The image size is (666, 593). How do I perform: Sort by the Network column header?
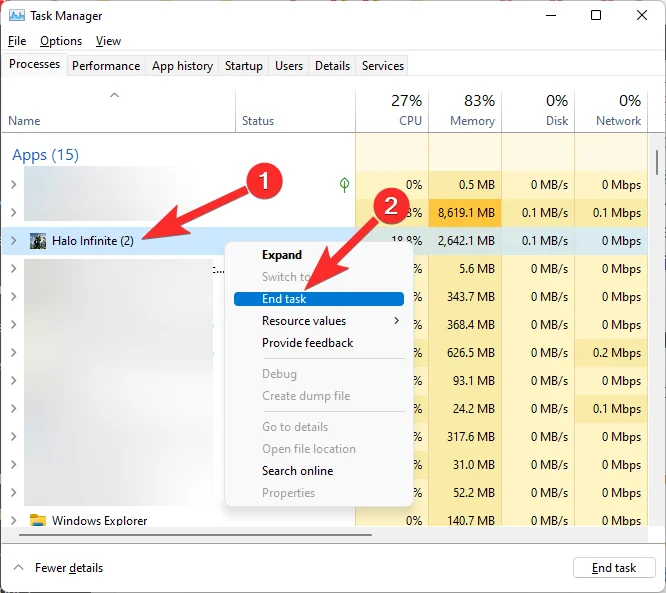pos(611,111)
